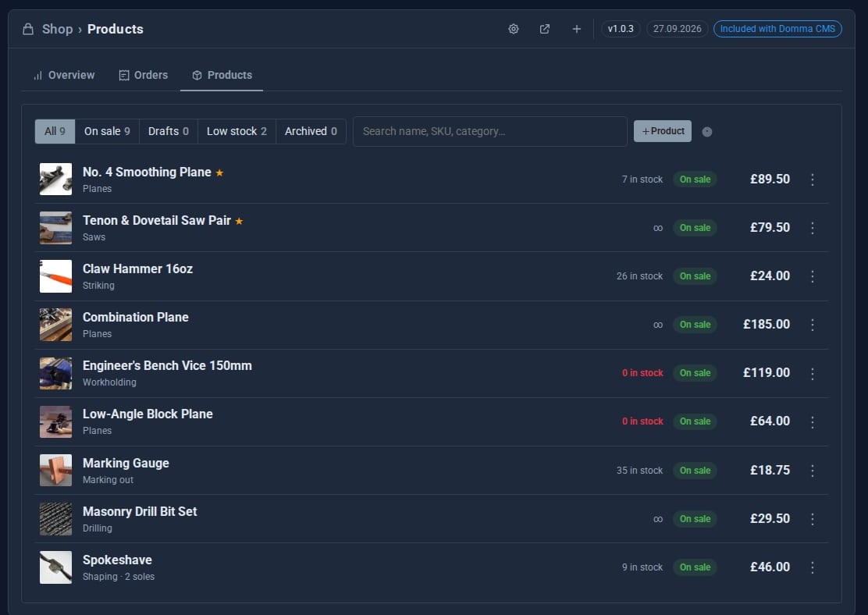
Task: Open more options for Tenon & Dovetail Saw Pair
Action: tap(812, 228)
